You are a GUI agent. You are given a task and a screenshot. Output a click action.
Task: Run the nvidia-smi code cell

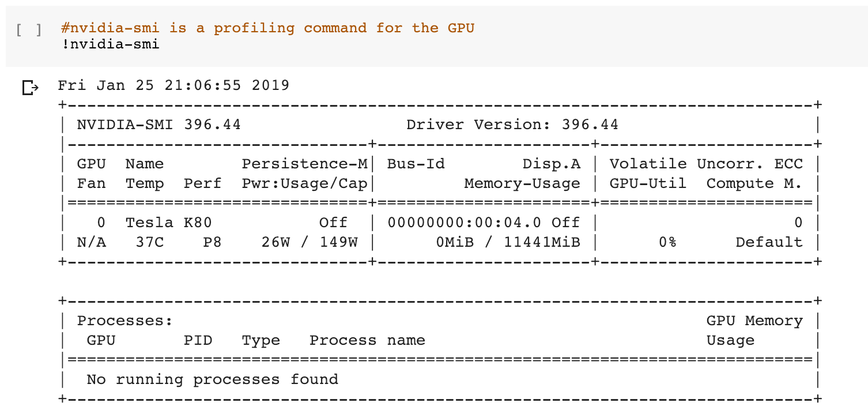[28, 30]
